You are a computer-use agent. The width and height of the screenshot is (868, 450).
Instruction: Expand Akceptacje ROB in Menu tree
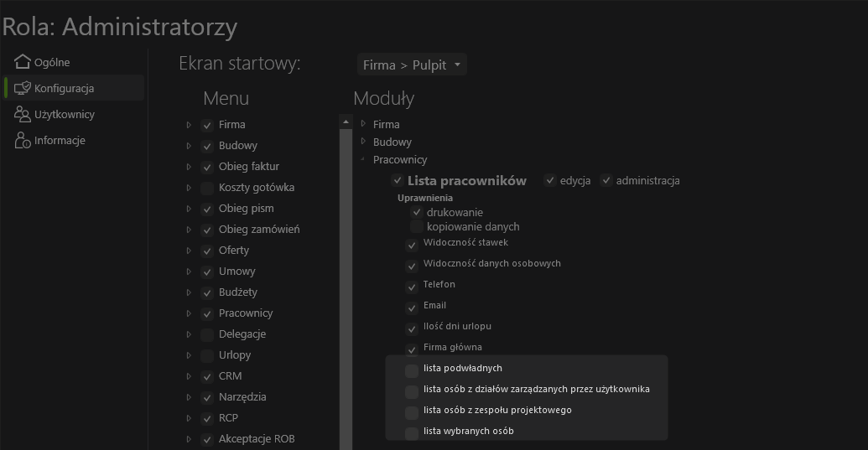click(x=189, y=439)
